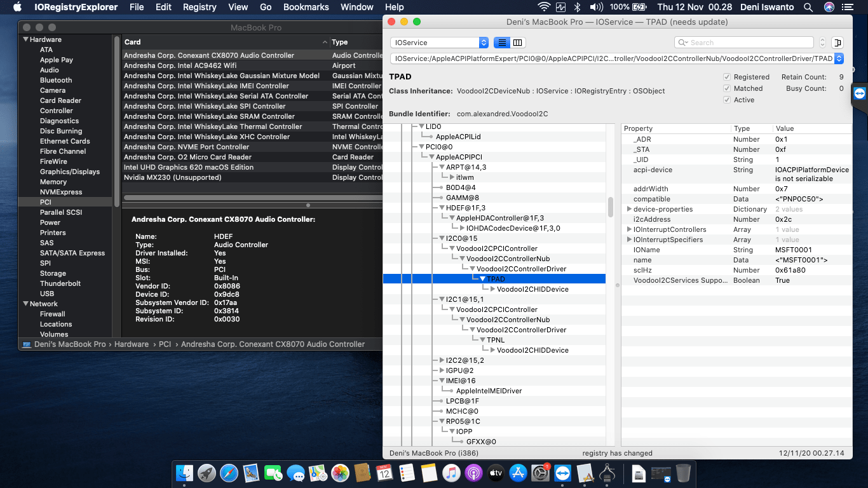
Task: Open Launchpad from the Dock
Action: pos(207,473)
